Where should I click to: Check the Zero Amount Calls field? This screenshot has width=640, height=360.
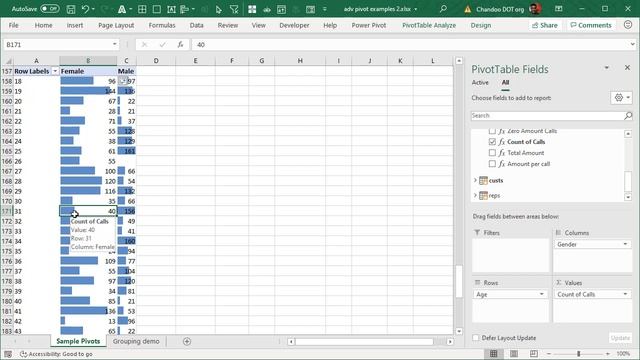[x=492, y=131]
